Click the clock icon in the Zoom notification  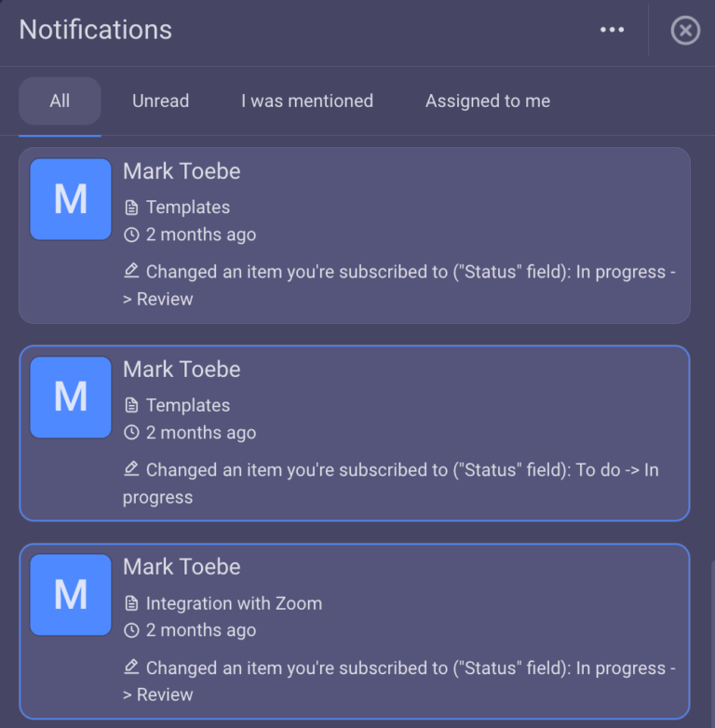[131, 630]
